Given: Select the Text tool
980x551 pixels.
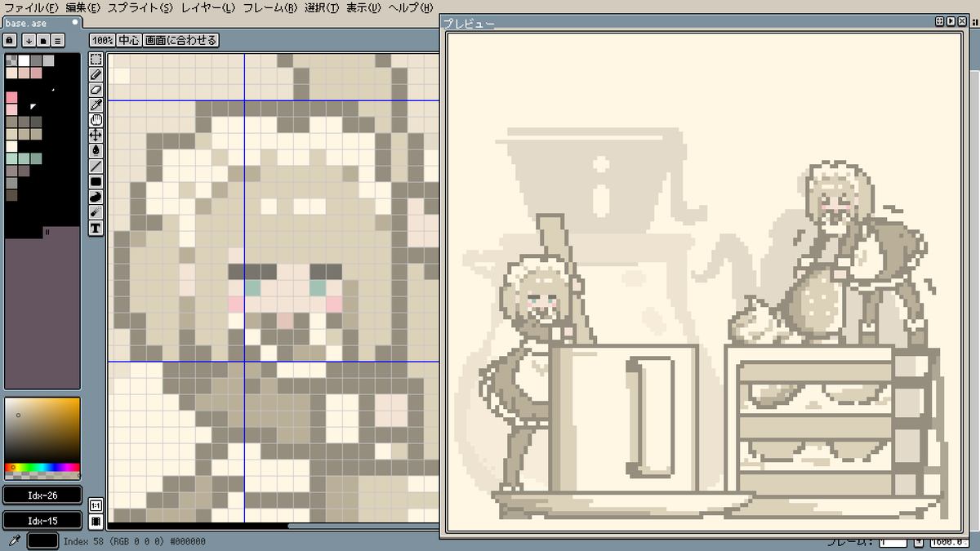Looking at the screenshot, I should point(96,228).
